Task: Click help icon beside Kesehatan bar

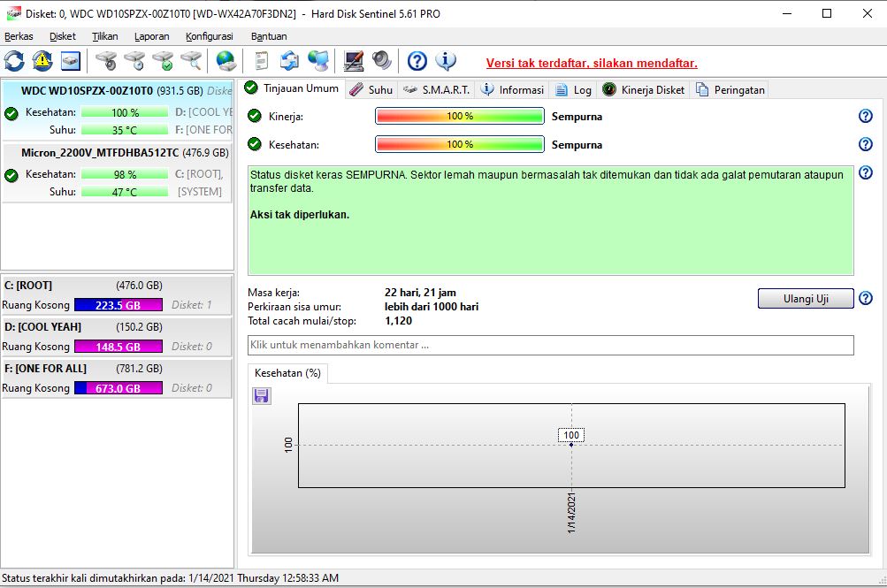Action: [866, 144]
